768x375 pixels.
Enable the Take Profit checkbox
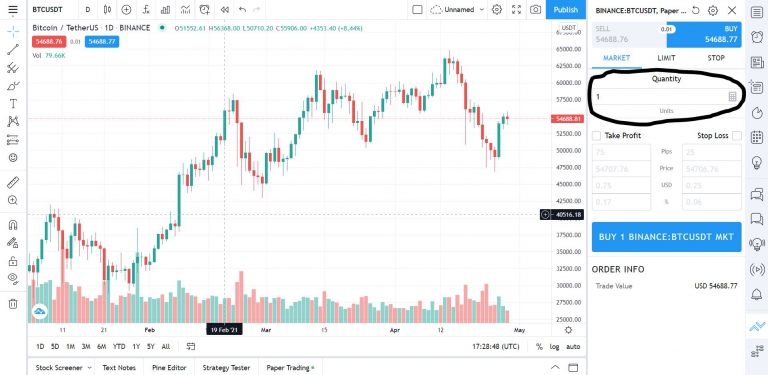(597, 136)
